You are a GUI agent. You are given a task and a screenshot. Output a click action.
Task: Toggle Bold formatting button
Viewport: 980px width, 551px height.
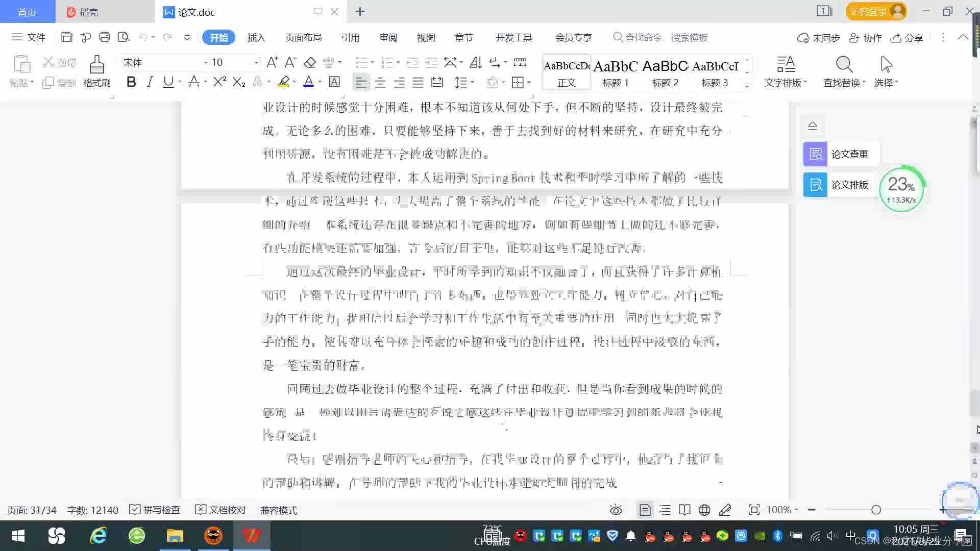(x=131, y=82)
